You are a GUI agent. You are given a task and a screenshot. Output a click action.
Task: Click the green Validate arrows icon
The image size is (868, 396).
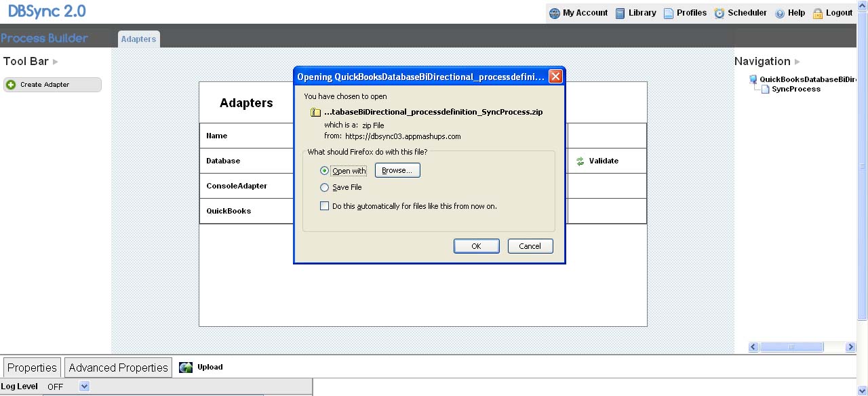pos(580,161)
